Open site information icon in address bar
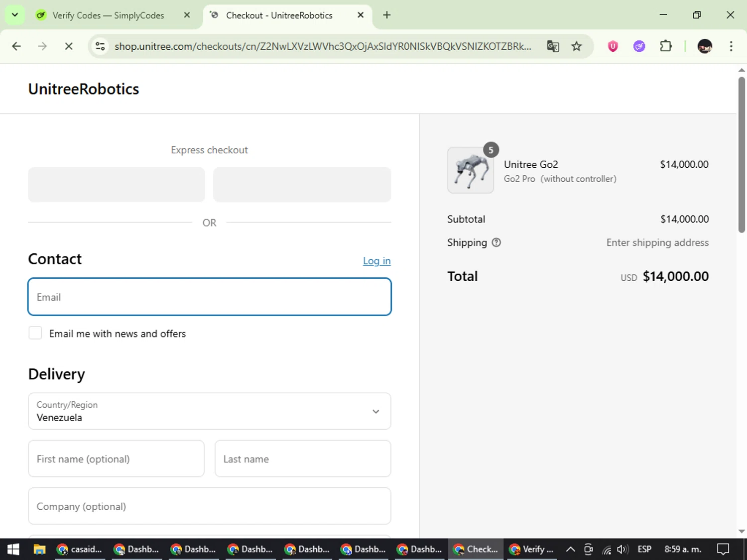The image size is (747, 560). point(100,46)
